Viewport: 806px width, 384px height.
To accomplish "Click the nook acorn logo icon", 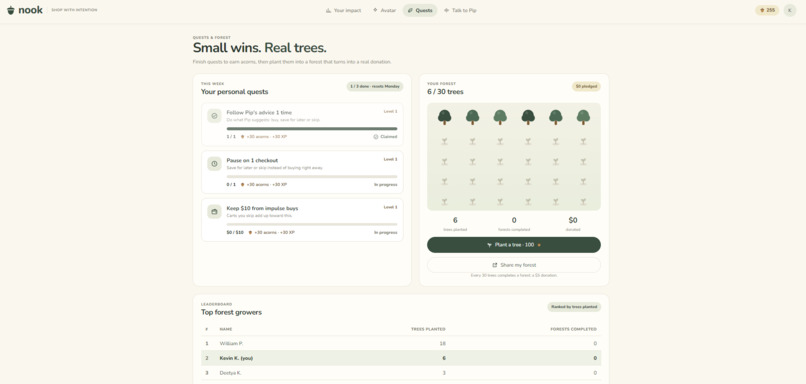I will coord(11,10).
